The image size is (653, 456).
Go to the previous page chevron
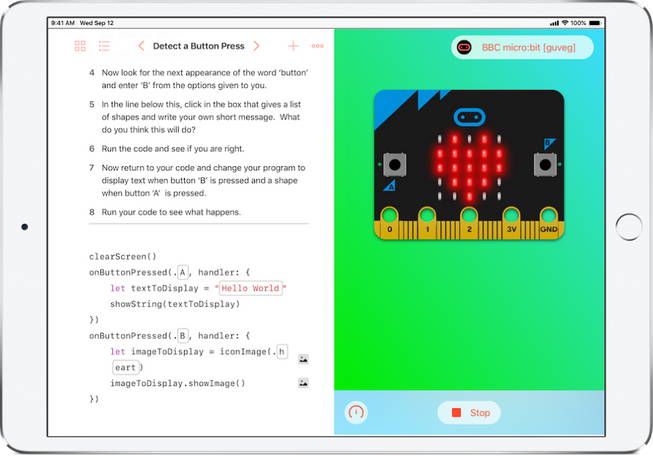[x=141, y=46]
